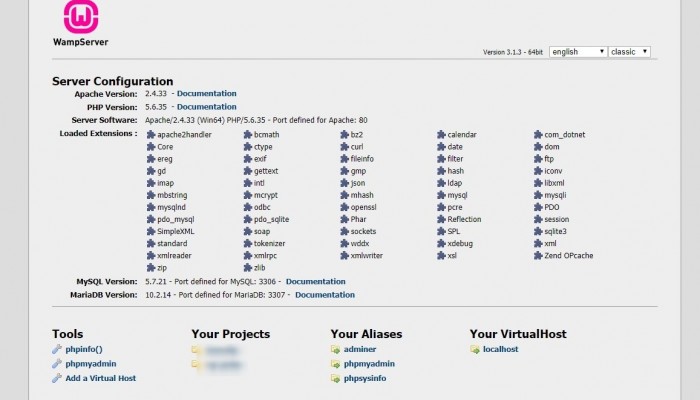700x400 pixels.
Task: Click the folder icon beside localhost
Action: point(474,350)
